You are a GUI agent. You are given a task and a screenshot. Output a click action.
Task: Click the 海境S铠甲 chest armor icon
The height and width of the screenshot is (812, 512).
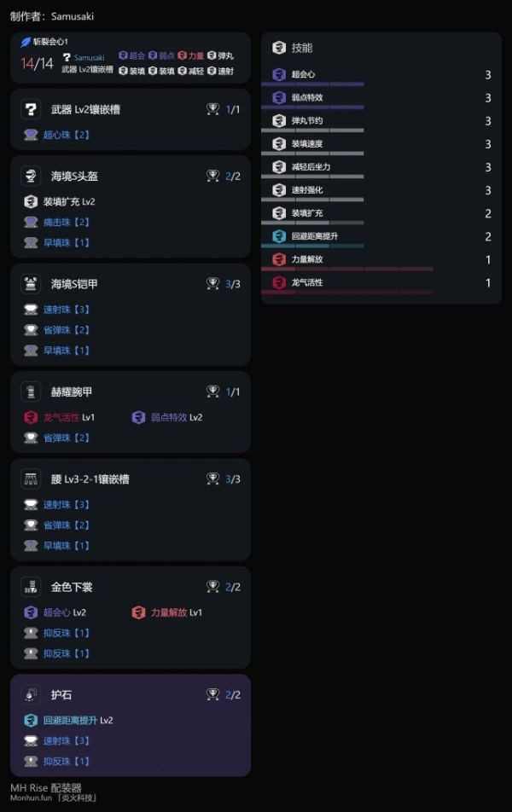pyautogui.click(x=31, y=283)
